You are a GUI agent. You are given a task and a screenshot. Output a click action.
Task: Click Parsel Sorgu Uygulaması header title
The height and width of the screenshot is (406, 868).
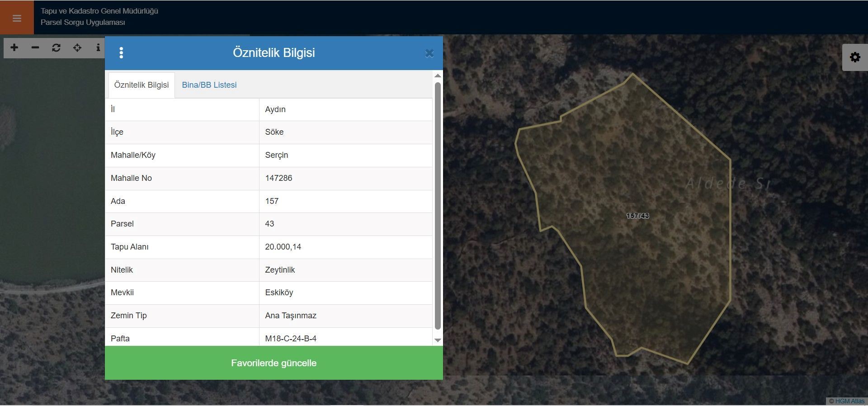click(x=83, y=23)
